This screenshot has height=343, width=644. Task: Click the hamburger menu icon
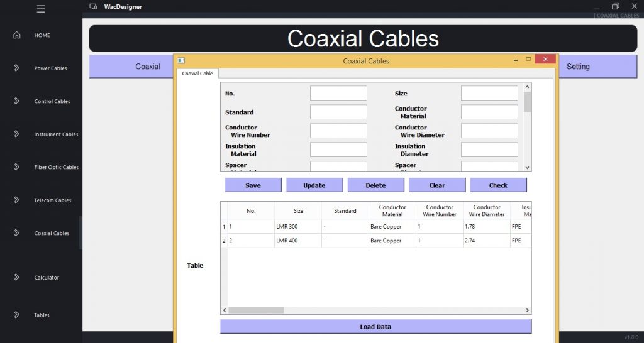tap(41, 9)
